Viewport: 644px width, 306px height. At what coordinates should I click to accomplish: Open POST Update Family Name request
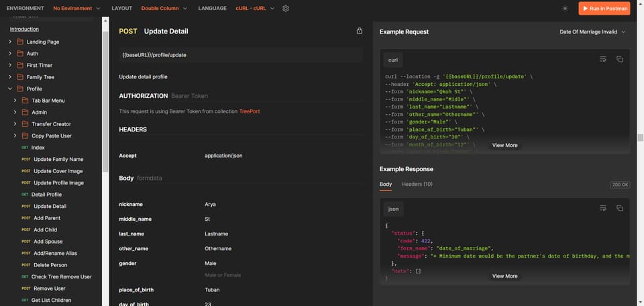coord(58,159)
